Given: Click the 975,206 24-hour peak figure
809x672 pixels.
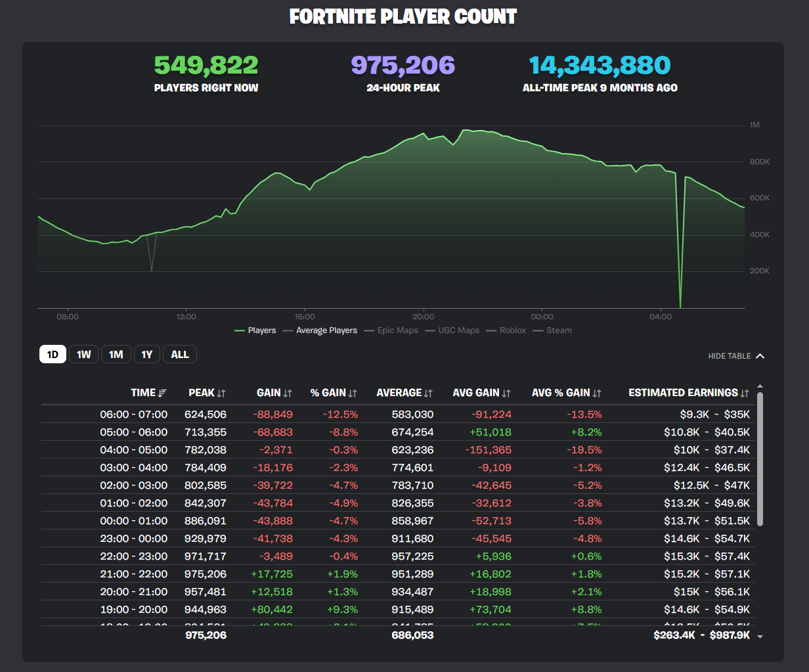Looking at the screenshot, I should pos(403,65).
